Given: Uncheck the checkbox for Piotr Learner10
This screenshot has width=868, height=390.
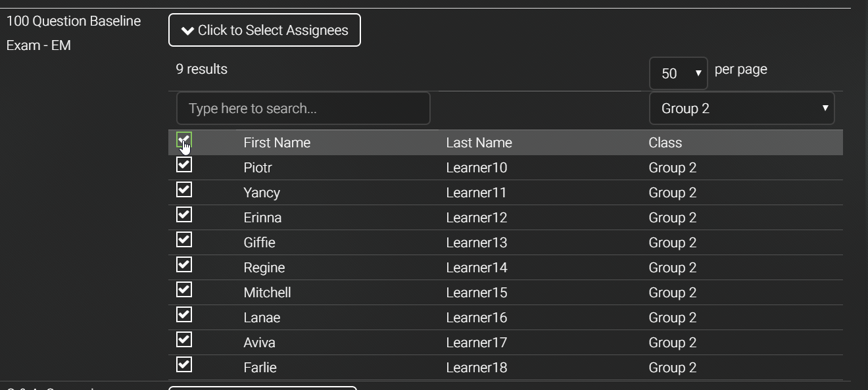Looking at the screenshot, I should 184,165.
